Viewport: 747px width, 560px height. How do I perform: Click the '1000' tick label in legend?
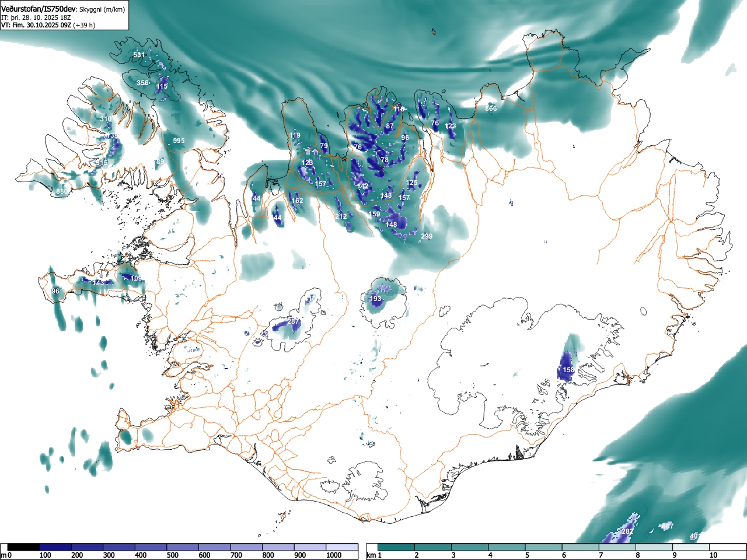(x=334, y=555)
